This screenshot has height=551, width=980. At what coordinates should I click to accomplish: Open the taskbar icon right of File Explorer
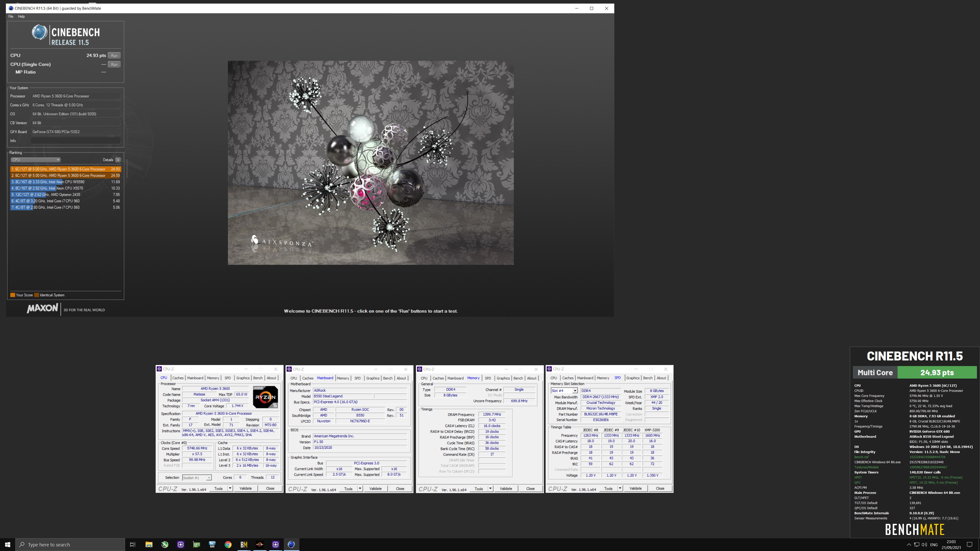[x=165, y=545]
